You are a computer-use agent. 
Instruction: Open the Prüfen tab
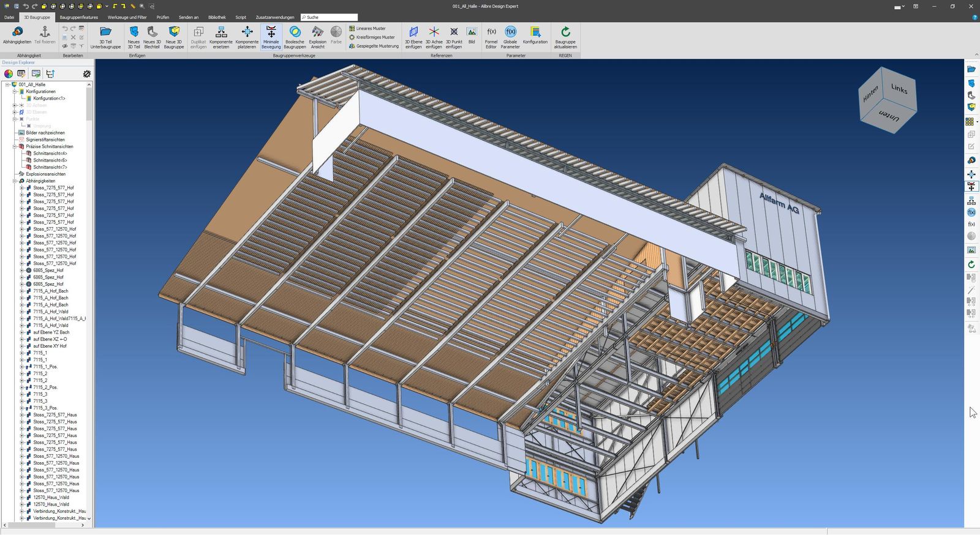163,17
